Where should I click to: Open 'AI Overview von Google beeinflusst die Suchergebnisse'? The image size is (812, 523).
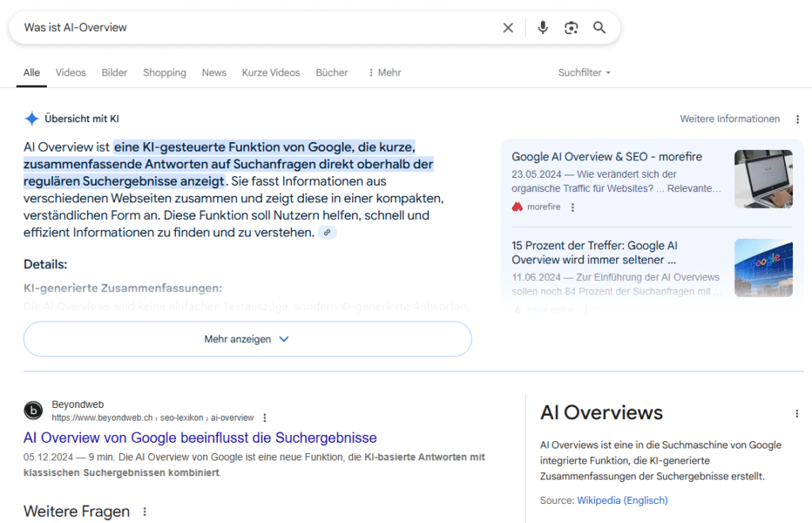200,438
